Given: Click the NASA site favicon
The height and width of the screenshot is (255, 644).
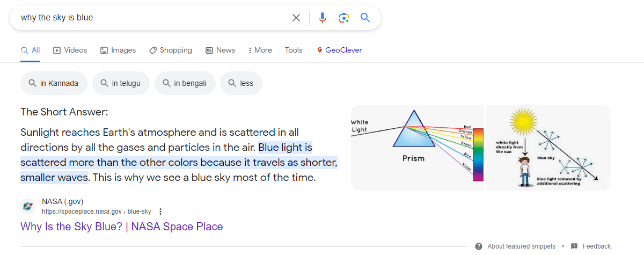Looking at the screenshot, I should (28, 206).
